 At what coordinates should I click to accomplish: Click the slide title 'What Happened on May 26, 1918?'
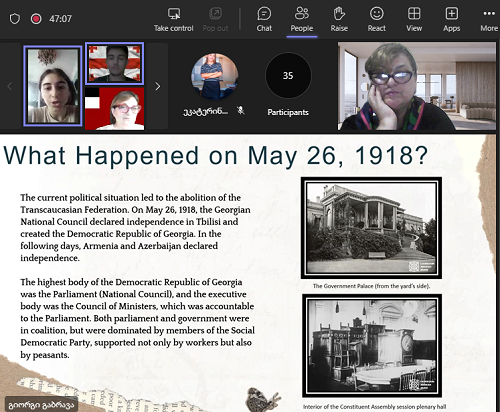tap(216, 155)
